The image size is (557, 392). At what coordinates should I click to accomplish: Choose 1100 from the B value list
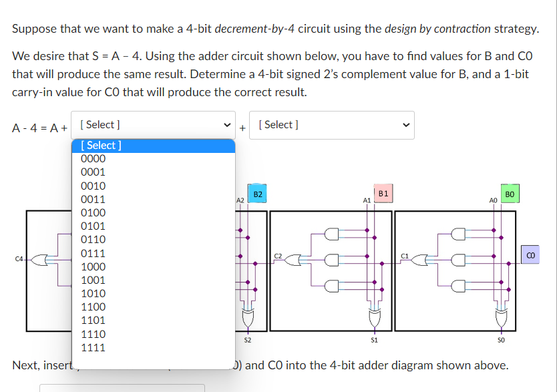[x=95, y=307]
